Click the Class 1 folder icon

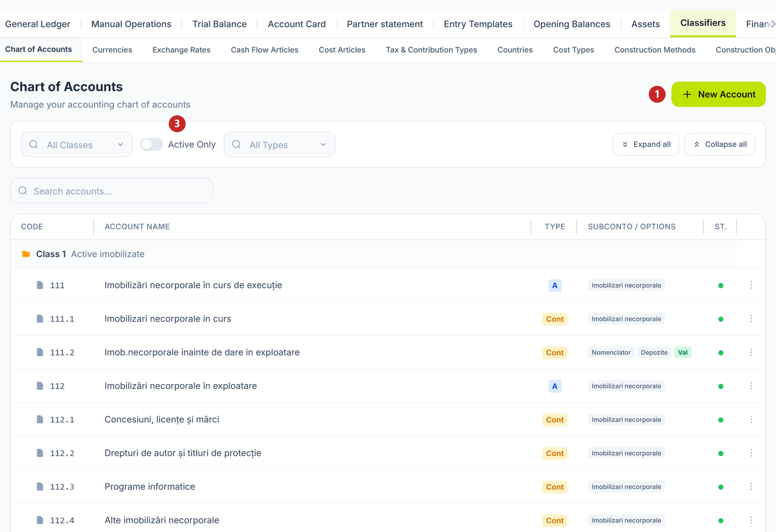pyautogui.click(x=26, y=254)
